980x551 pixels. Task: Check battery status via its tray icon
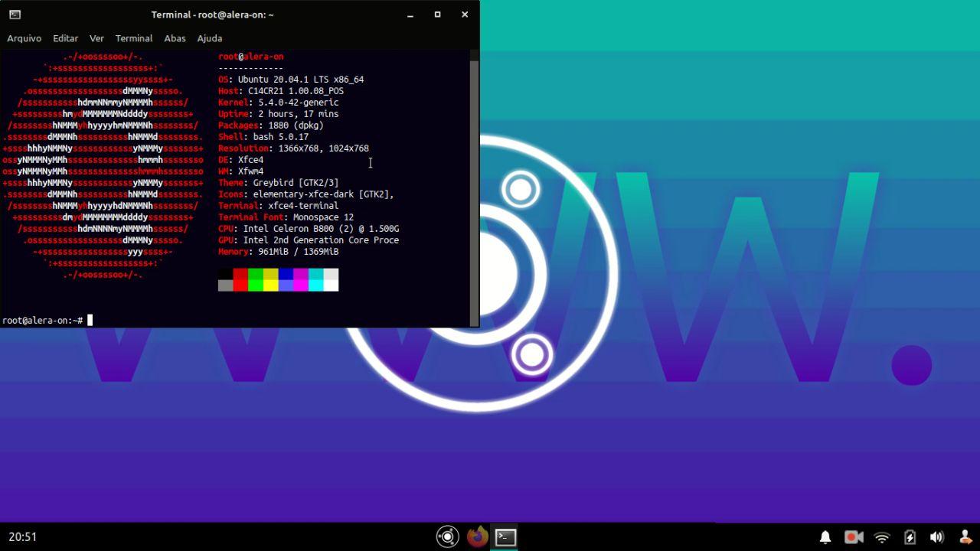[x=909, y=536]
